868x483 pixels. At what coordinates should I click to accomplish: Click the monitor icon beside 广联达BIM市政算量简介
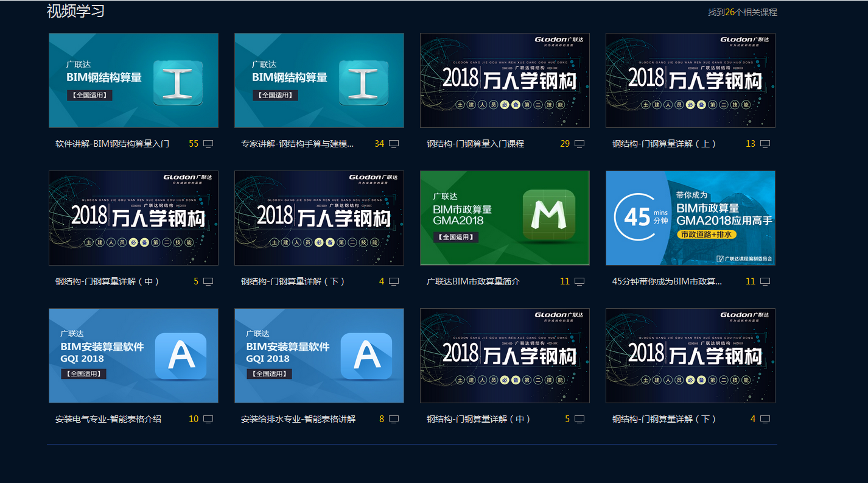(x=579, y=281)
